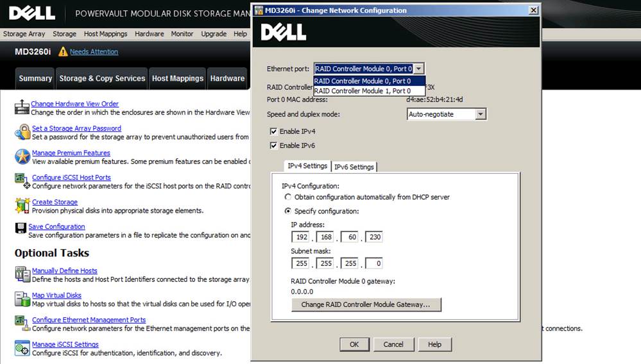Switch to the Hardware tab
The width and height of the screenshot is (641, 364).
(x=227, y=78)
